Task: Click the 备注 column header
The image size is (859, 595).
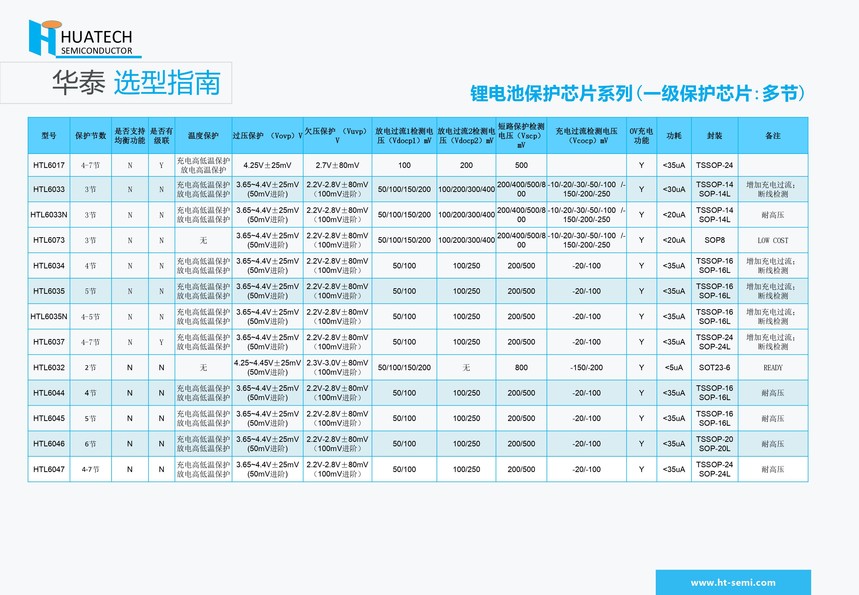Action: tap(773, 135)
